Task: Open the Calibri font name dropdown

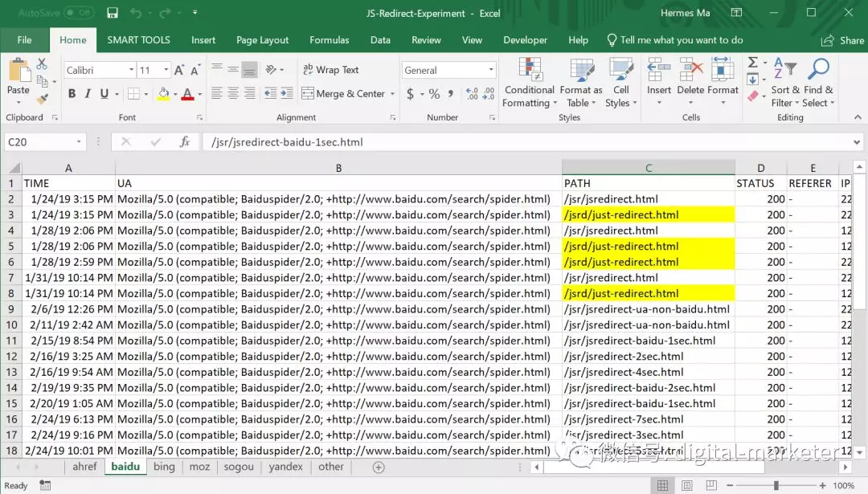Action: pos(131,70)
